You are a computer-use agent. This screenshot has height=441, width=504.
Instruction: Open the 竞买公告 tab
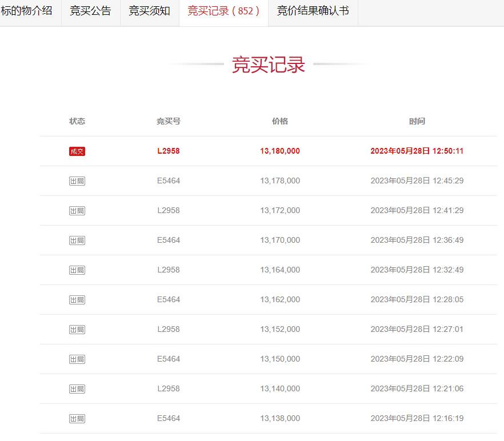coord(90,13)
